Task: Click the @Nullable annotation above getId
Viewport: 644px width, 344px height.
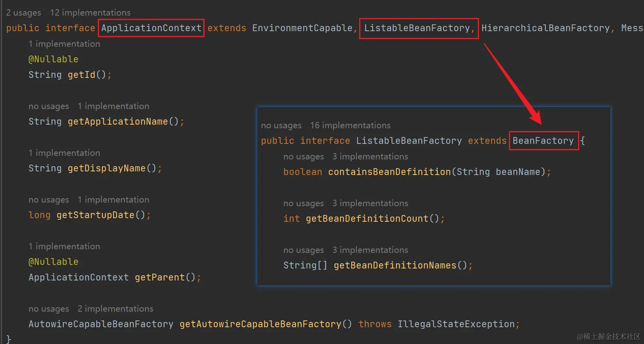Action: tap(54, 59)
